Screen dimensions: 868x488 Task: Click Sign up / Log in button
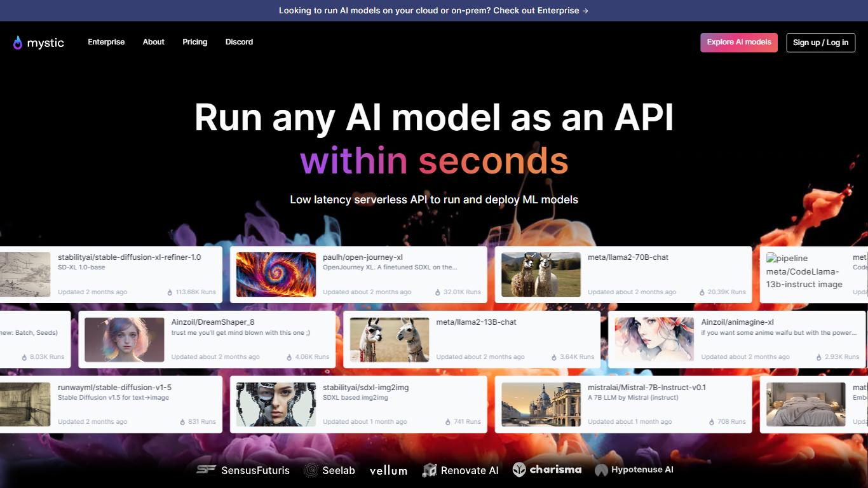pos(820,43)
